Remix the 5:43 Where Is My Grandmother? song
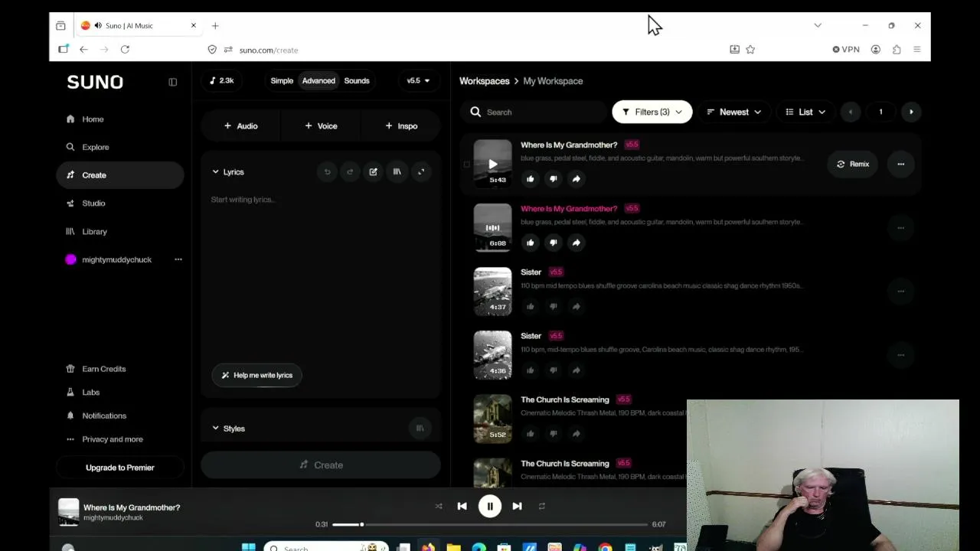This screenshot has width=980, height=551. pyautogui.click(x=853, y=164)
